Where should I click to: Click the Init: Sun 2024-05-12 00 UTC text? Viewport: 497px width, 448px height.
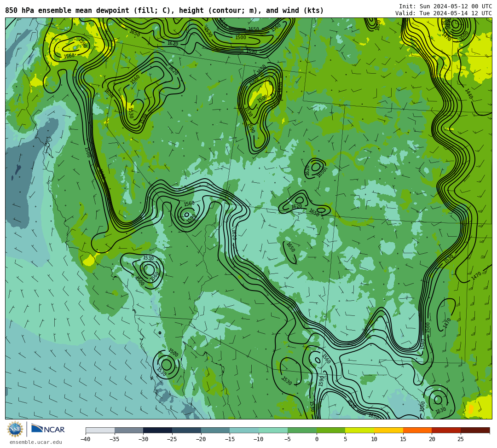(445, 6)
